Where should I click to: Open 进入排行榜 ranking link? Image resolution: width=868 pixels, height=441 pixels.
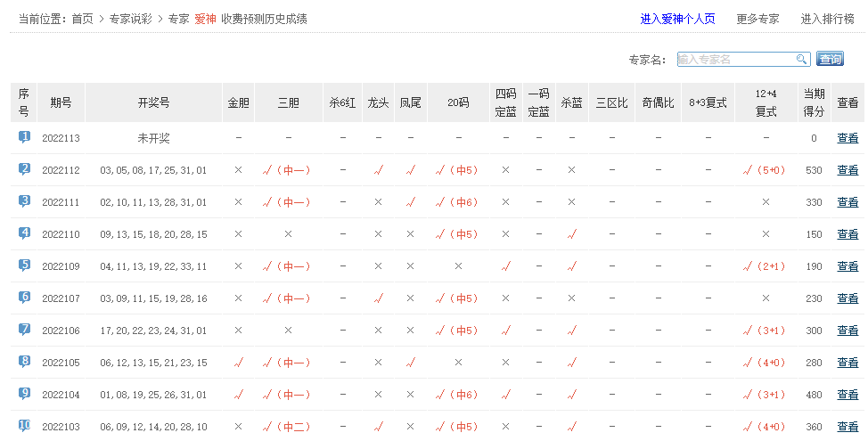click(827, 19)
